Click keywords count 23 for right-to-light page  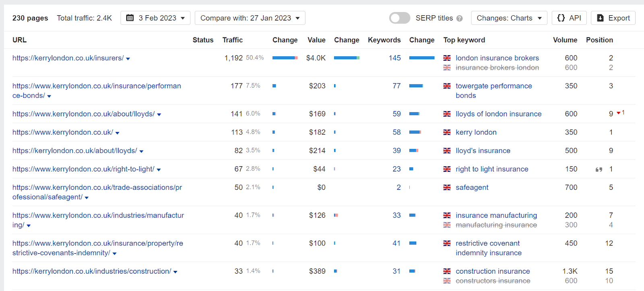(396, 169)
